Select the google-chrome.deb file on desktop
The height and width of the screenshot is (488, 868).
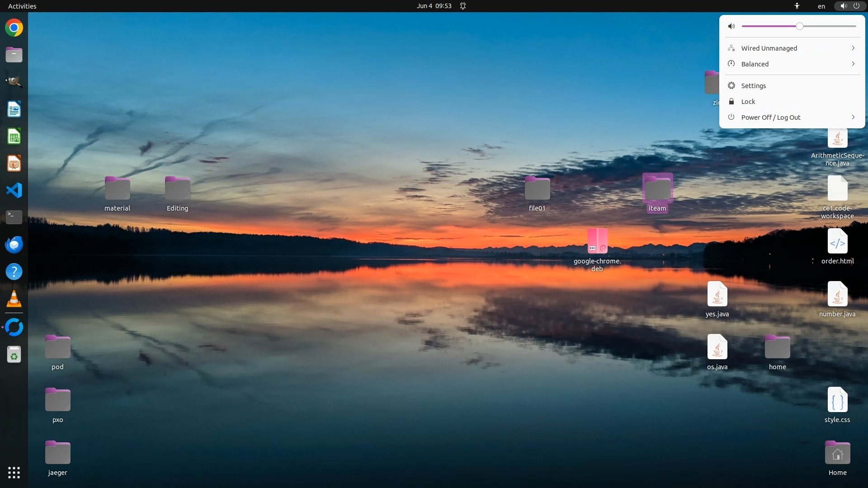click(597, 241)
